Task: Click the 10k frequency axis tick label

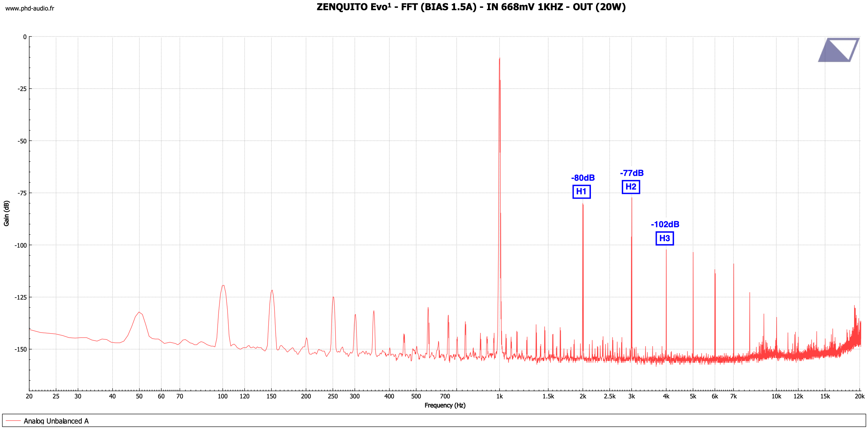Action: pos(776,396)
